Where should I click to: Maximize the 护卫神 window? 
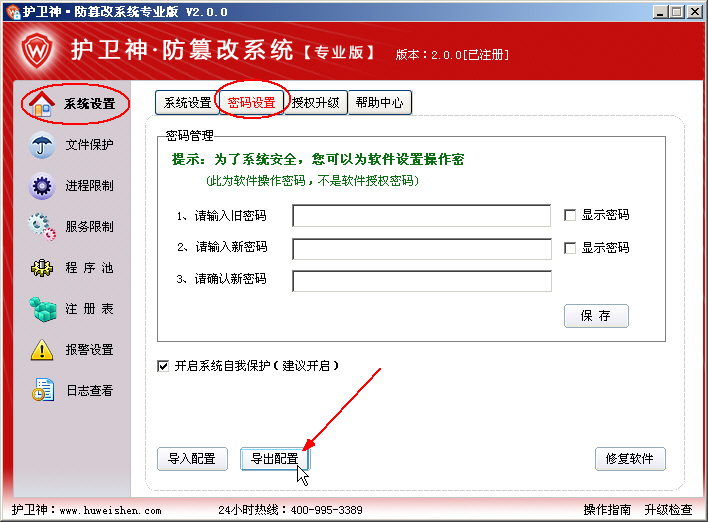tap(677, 12)
